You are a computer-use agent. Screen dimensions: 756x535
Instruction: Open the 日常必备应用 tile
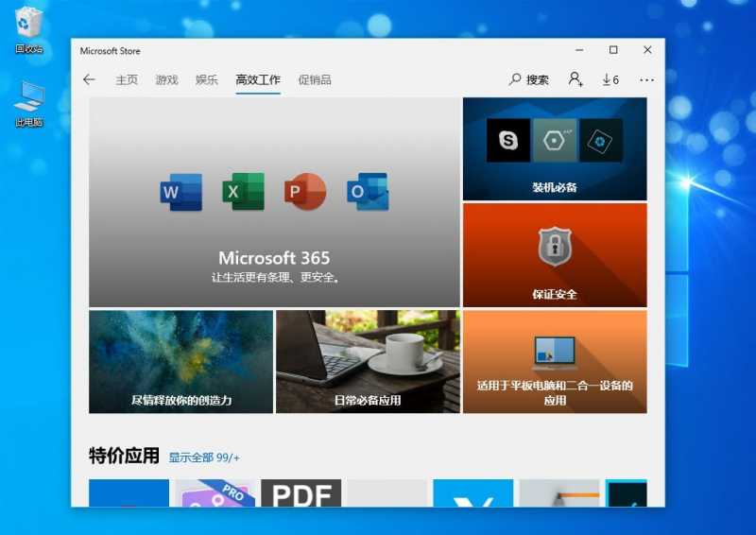tap(368, 362)
